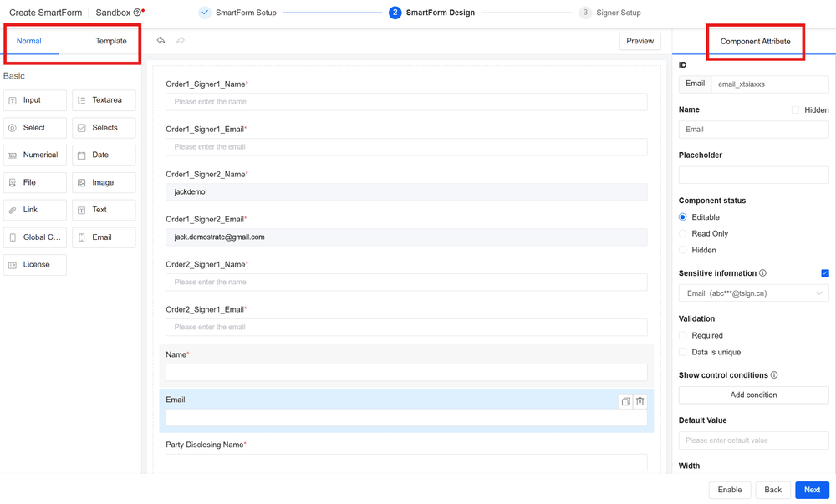Uncheck the Sensitive information checkbox
This screenshot has height=504, width=836.
[825, 273]
